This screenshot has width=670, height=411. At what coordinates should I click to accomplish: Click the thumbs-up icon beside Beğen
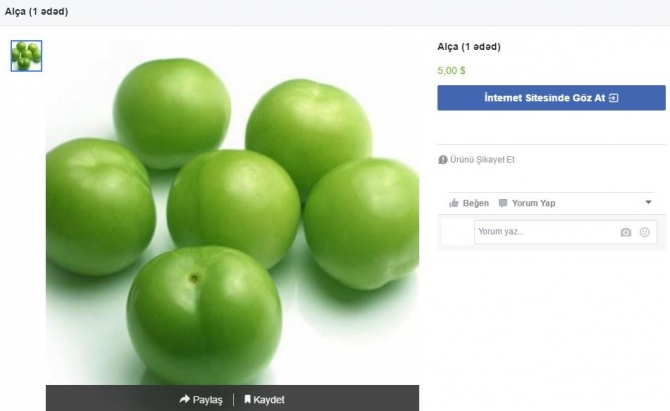[x=454, y=203]
